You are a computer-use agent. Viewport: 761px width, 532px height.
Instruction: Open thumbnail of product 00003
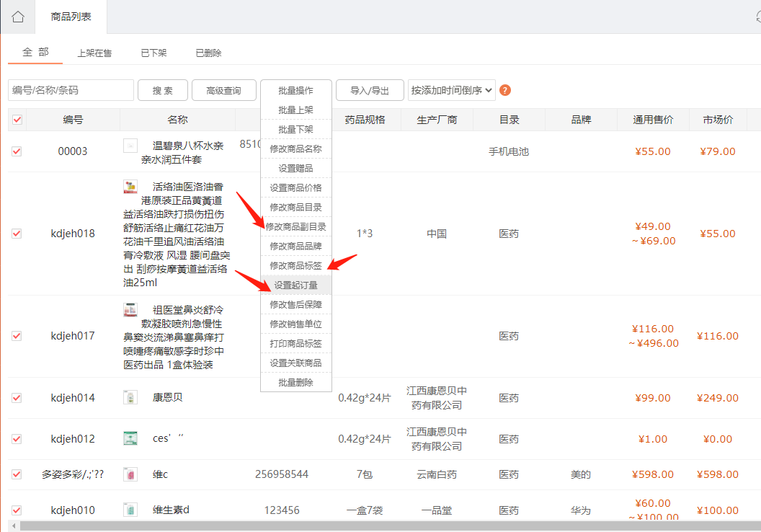tap(130, 146)
